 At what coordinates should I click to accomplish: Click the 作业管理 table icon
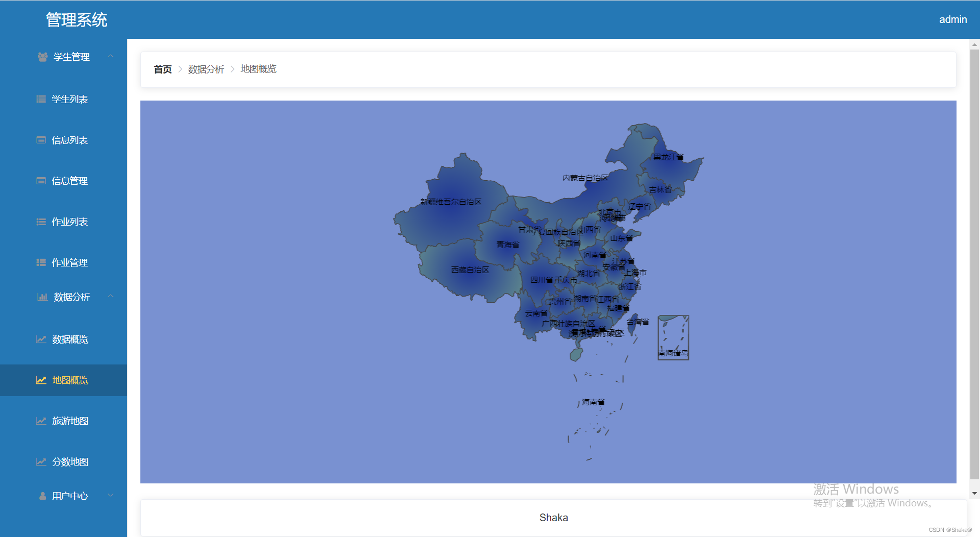click(41, 262)
